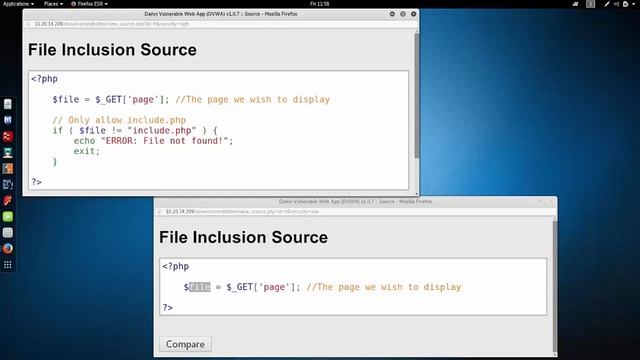Click the highlighted $file variable in lower window
Viewport: 640px width, 360px height.
point(197,287)
